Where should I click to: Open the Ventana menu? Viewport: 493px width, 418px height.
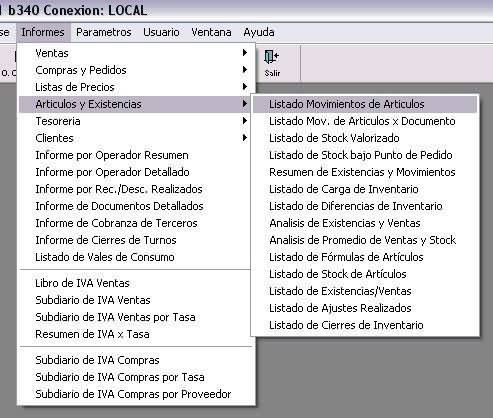tap(211, 32)
